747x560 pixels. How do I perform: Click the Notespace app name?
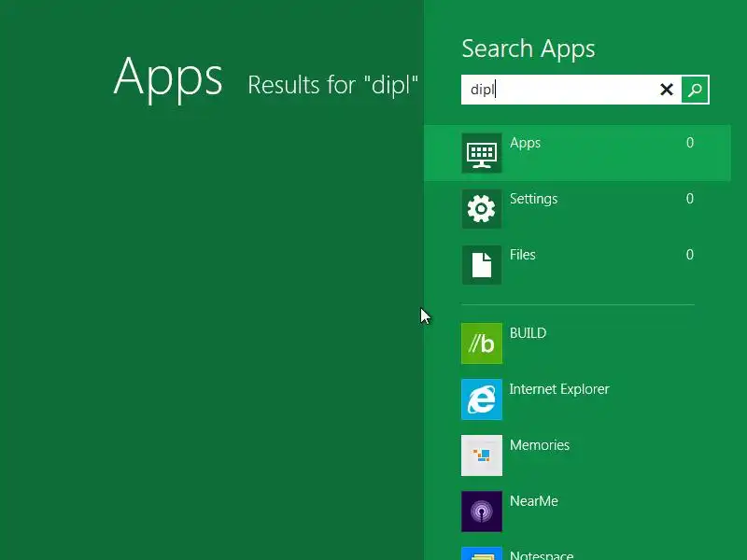coord(542,555)
